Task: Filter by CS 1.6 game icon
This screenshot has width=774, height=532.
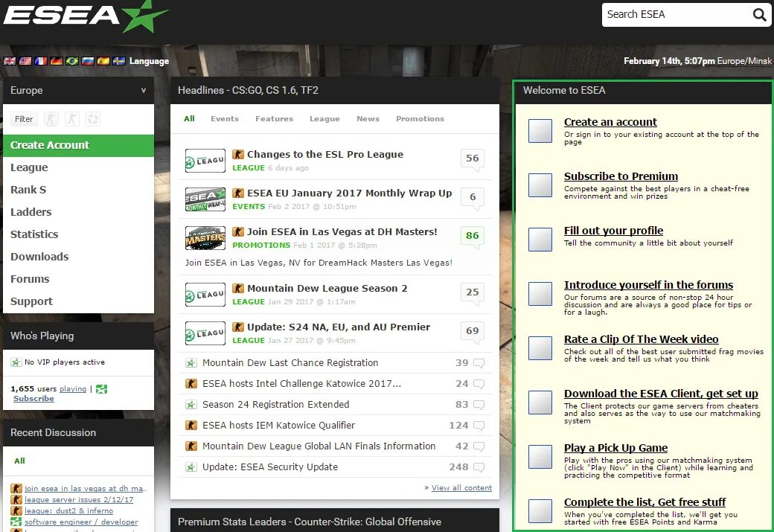Action: 72,119
